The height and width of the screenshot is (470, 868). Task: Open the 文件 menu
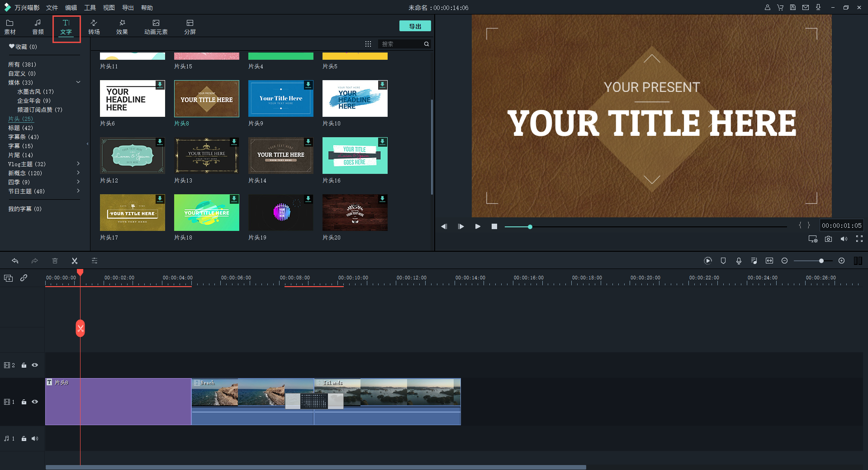coord(52,8)
